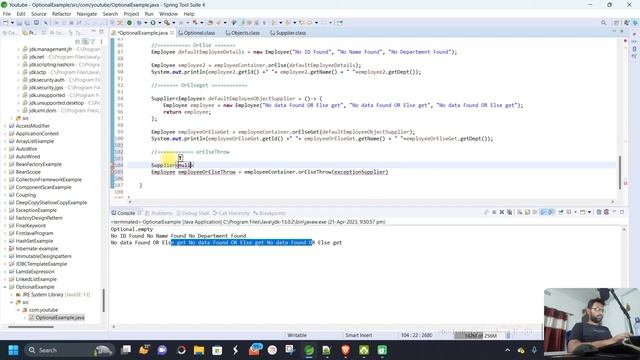Click the Open Console icon

tap(583, 212)
